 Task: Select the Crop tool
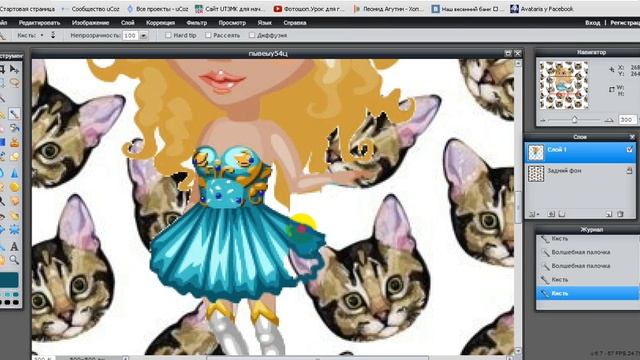click(x=2, y=69)
